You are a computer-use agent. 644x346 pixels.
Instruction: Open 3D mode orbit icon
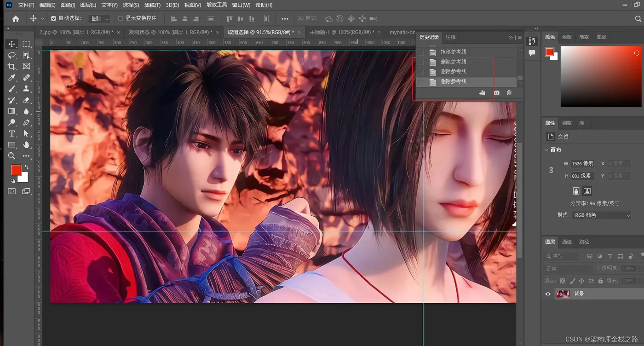click(x=329, y=19)
